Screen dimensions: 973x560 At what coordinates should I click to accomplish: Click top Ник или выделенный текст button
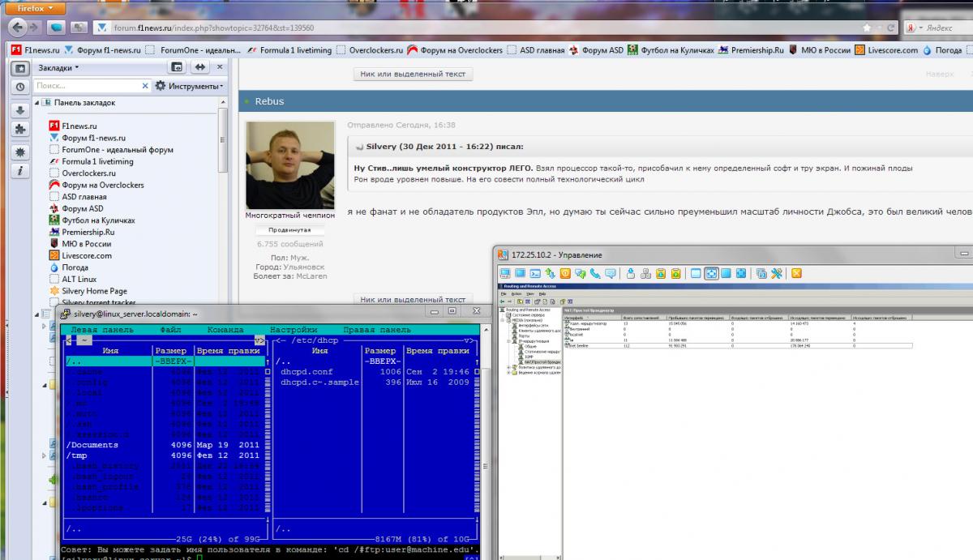[413, 74]
